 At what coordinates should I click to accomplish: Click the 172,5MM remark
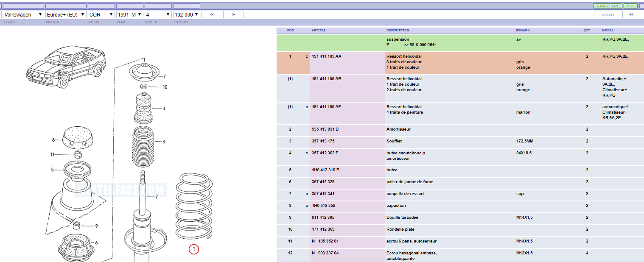(524, 141)
